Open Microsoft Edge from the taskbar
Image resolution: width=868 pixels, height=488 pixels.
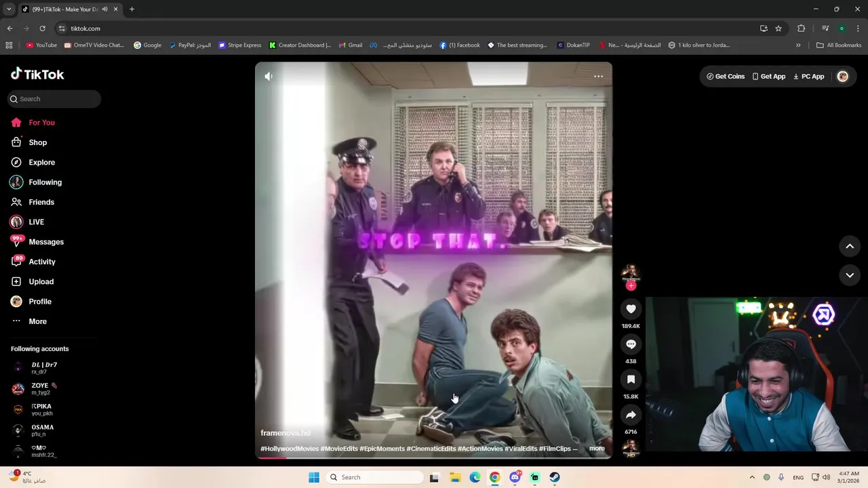[x=475, y=477]
